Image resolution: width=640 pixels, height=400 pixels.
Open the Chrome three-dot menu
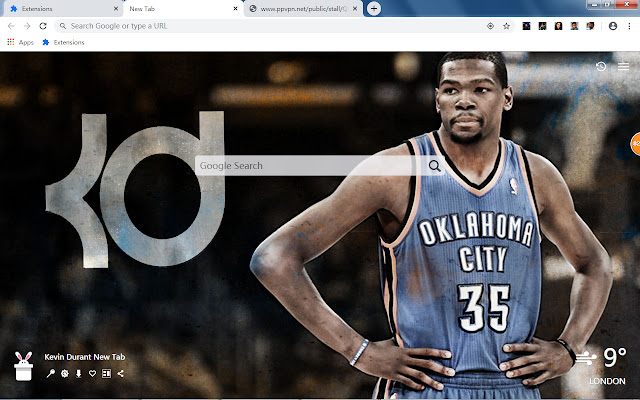tap(629, 26)
